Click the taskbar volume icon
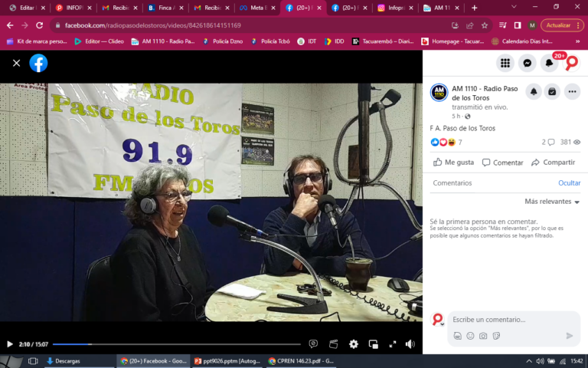 (x=540, y=361)
